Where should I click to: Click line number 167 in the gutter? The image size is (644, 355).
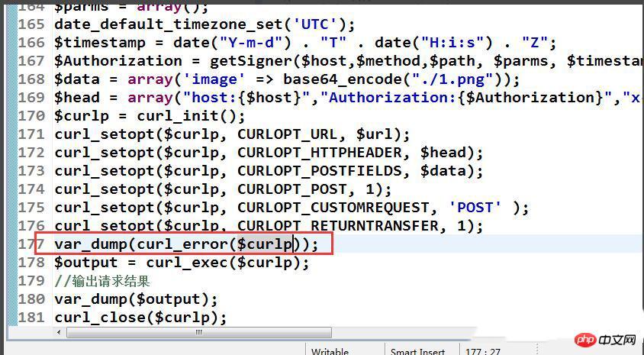31,61
